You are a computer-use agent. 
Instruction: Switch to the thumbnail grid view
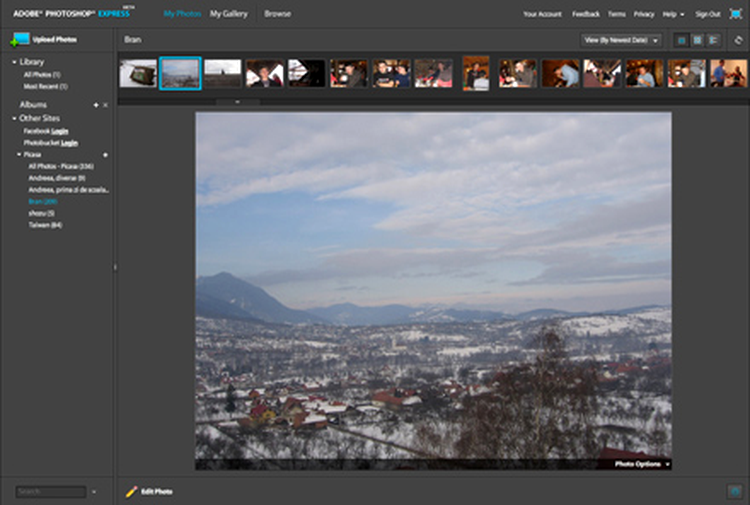tap(698, 40)
